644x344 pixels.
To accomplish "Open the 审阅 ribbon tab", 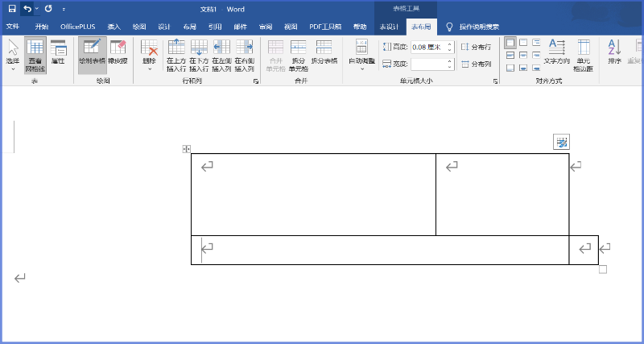I will pos(266,27).
